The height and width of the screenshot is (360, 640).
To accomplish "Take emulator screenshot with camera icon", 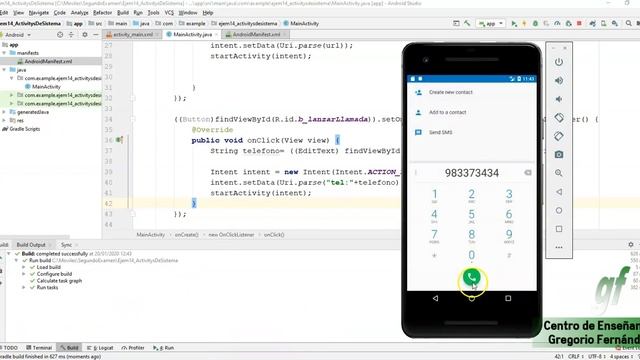I will click(x=559, y=154).
